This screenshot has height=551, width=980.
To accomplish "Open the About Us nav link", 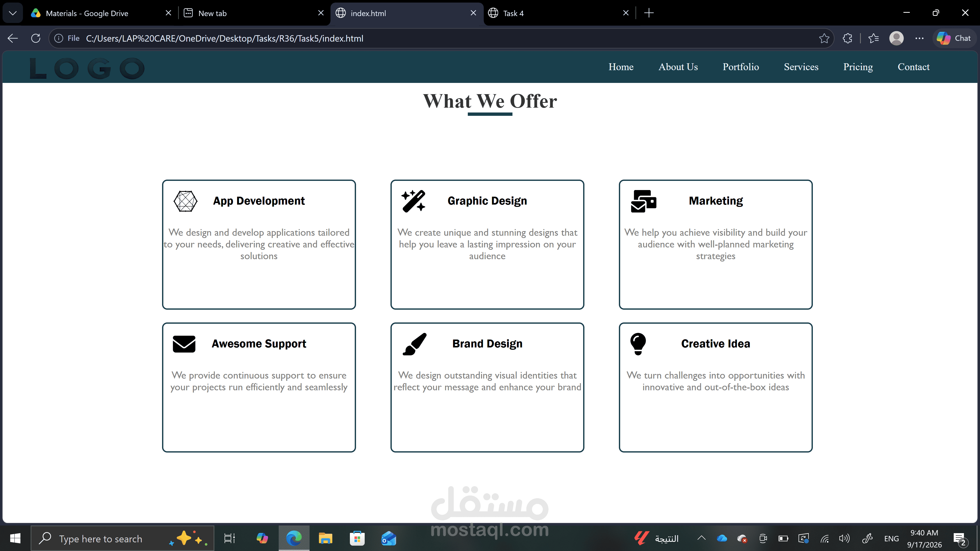I will pos(678,67).
